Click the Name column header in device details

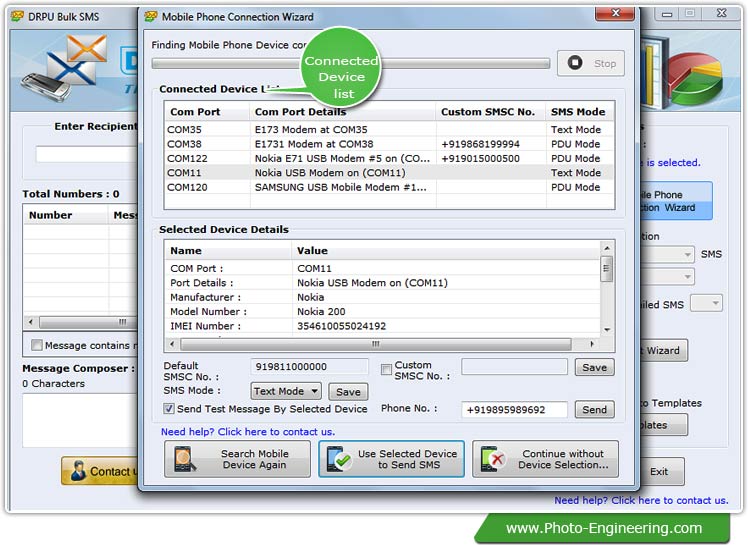[228, 251]
